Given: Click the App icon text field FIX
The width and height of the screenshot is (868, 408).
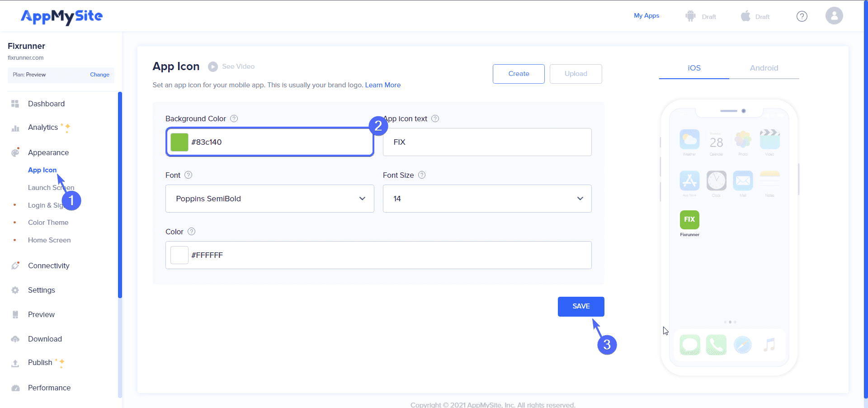Looking at the screenshot, I should (487, 142).
